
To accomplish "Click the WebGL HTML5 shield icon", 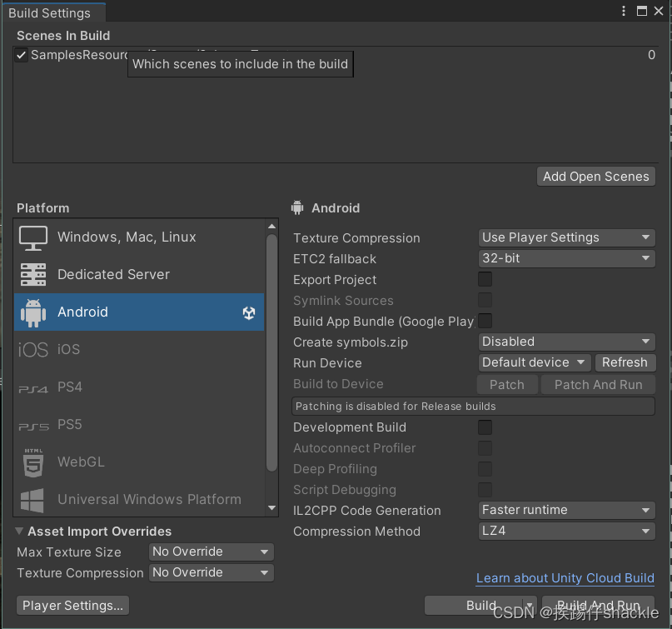I will pyautogui.click(x=33, y=463).
